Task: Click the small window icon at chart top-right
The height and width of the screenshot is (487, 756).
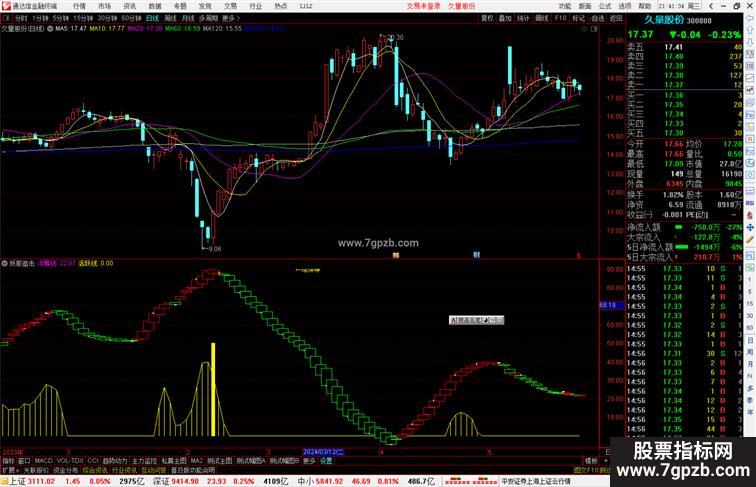Action: pyautogui.click(x=594, y=29)
